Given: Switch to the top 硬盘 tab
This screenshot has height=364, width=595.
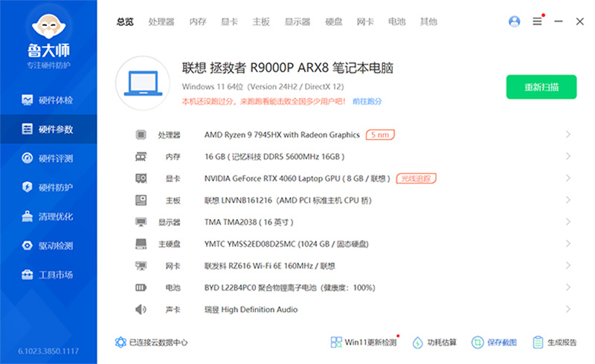Looking at the screenshot, I should point(333,22).
